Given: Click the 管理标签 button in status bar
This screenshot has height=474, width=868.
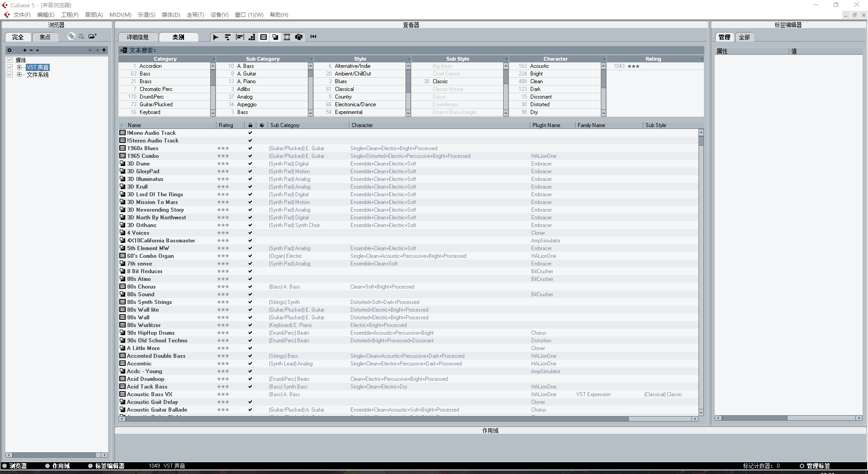Looking at the screenshot, I should click(x=815, y=466).
